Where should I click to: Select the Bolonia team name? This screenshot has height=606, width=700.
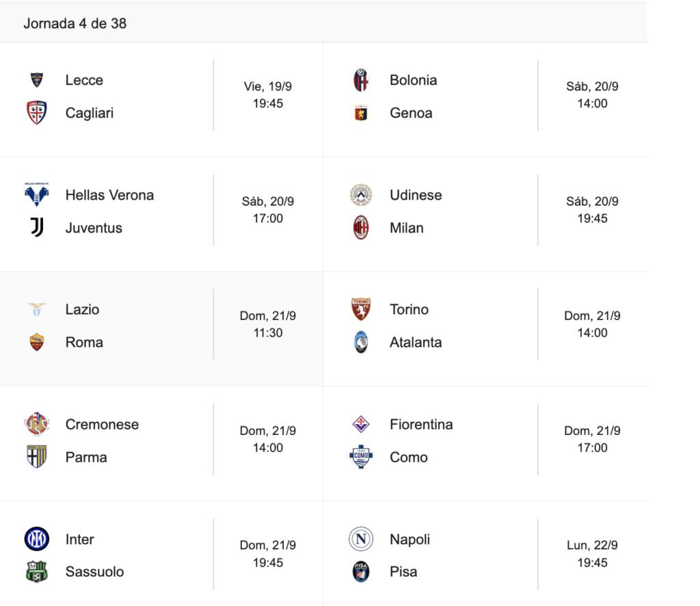point(413,80)
